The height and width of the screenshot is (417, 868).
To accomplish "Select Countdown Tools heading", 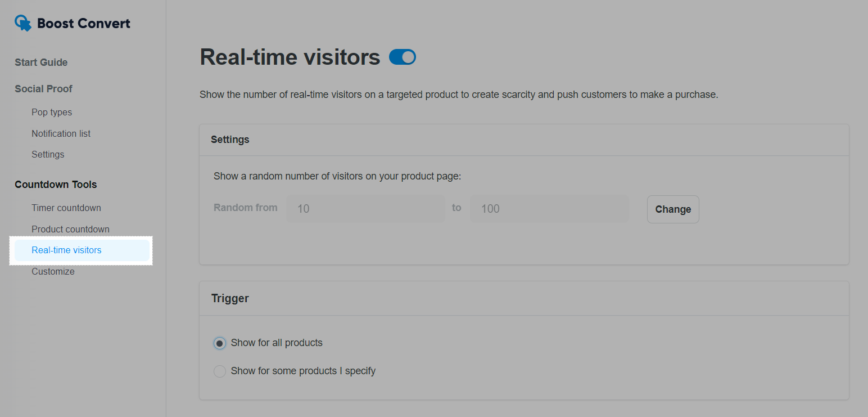I will pos(56,185).
